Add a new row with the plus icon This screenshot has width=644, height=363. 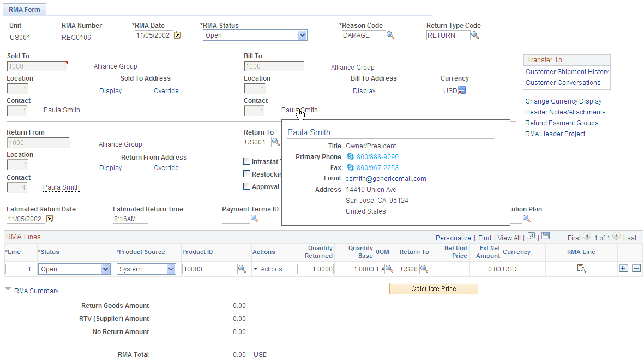tap(623, 268)
